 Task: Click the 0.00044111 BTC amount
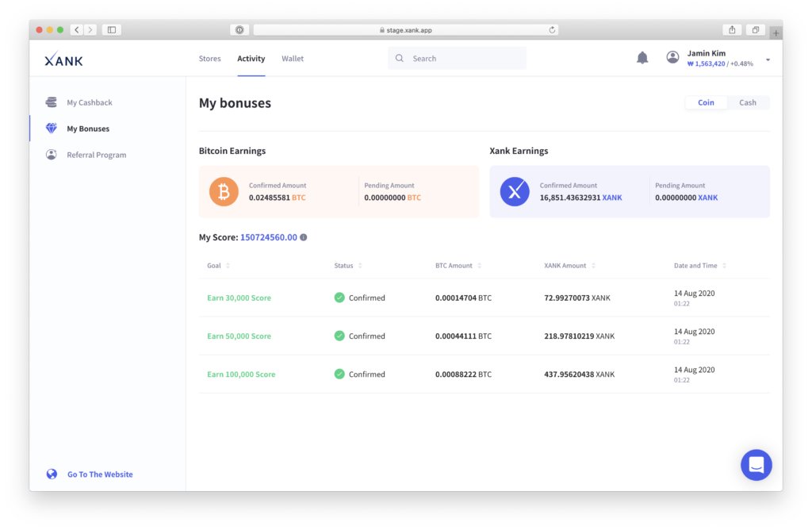tap(463, 336)
